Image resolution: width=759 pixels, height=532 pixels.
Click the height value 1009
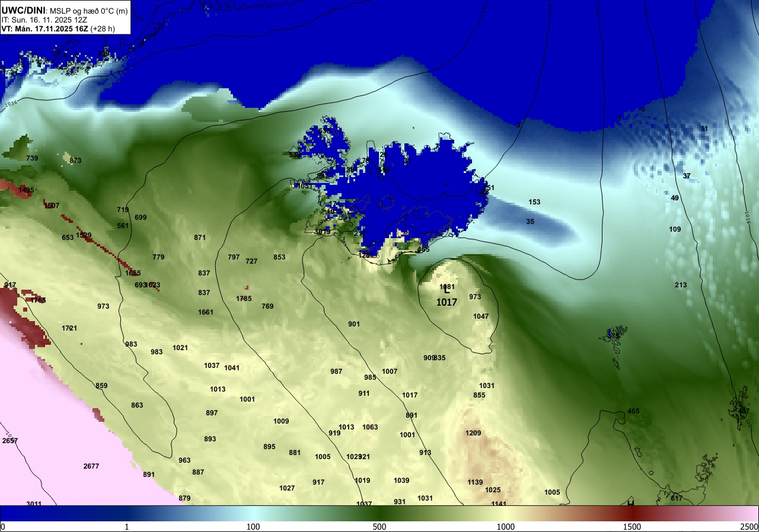281,421
